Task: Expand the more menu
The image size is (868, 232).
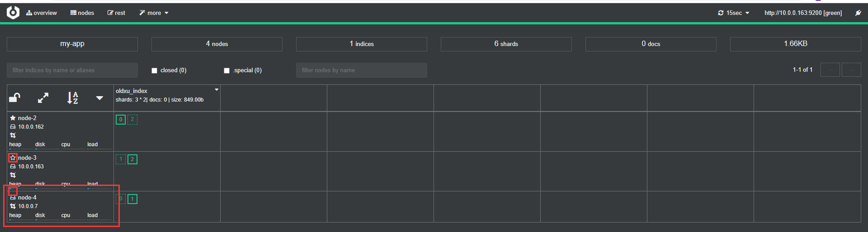Action: point(154,13)
